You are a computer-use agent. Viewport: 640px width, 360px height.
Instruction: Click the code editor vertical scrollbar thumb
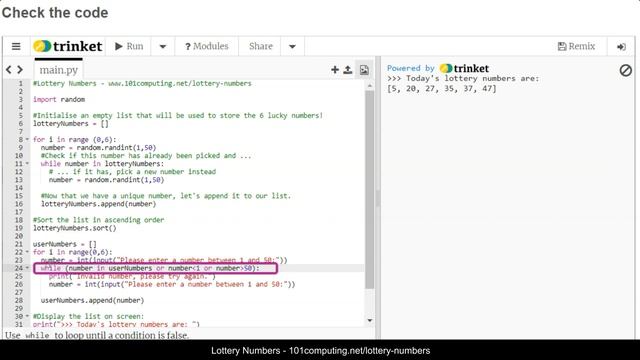pyautogui.click(x=370, y=189)
